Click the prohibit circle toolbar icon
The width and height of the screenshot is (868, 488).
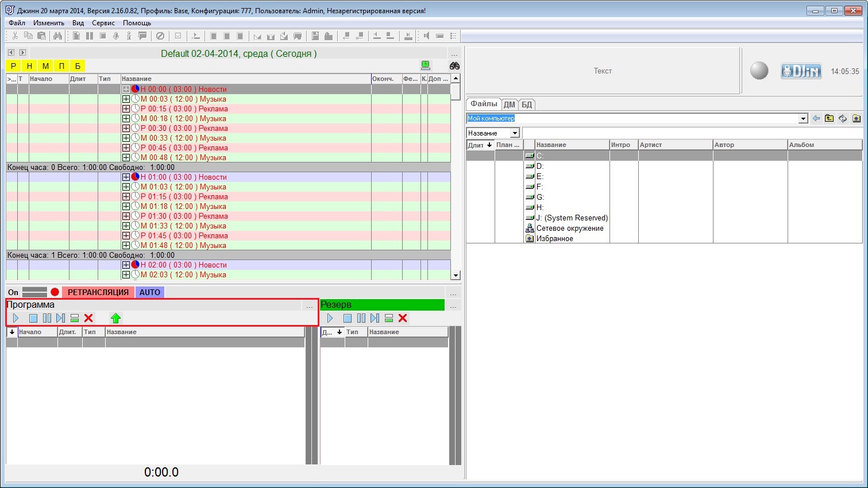[x=160, y=36]
